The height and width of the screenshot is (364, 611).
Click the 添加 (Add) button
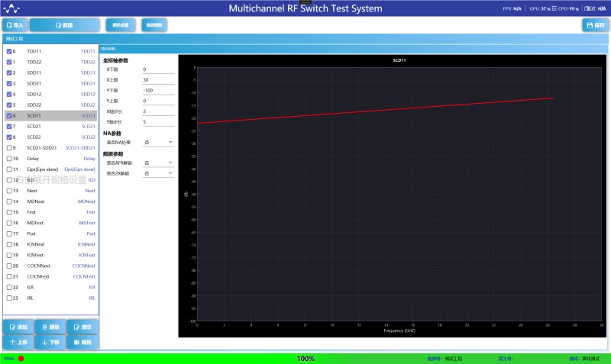18,327
